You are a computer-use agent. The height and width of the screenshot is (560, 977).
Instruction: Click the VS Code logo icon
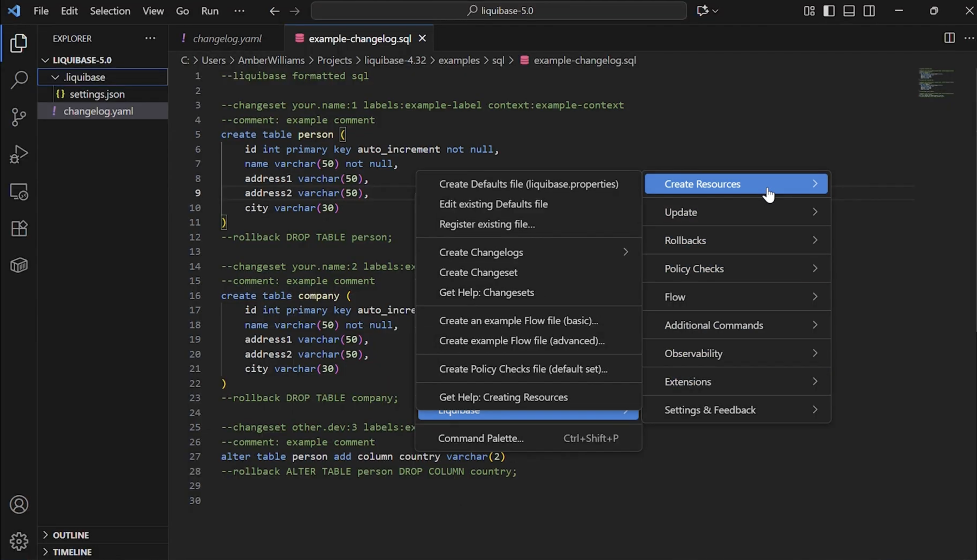[x=14, y=10]
